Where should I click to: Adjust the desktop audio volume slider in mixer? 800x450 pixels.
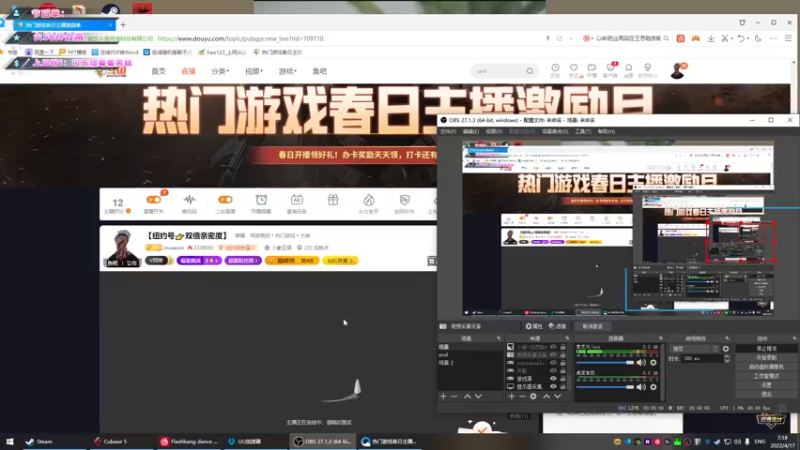pyautogui.click(x=605, y=387)
